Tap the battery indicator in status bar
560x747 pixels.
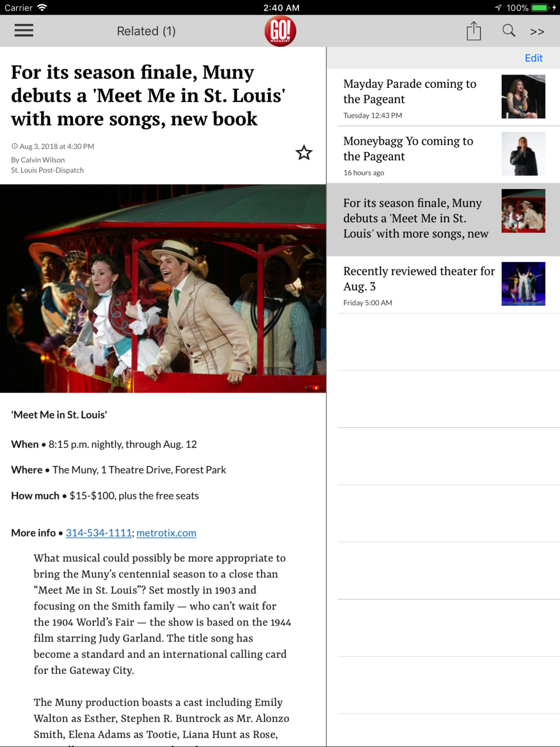(540, 8)
